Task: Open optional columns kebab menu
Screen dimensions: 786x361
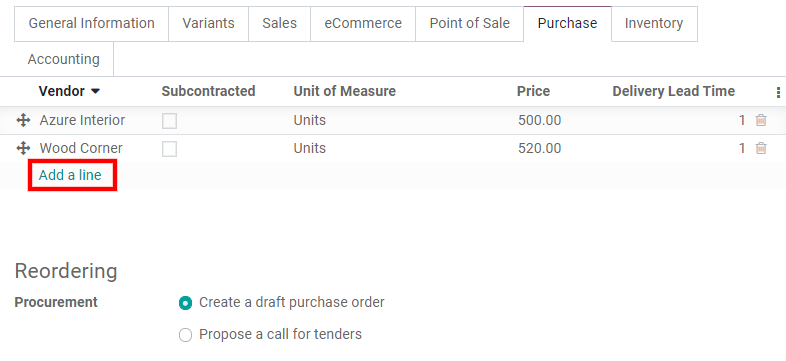Action: click(x=778, y=92)
